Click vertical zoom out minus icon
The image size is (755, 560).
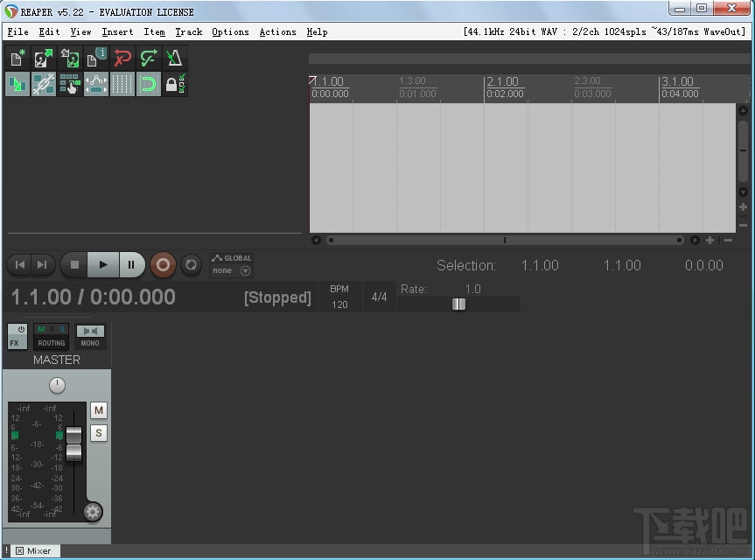(743, 225)
